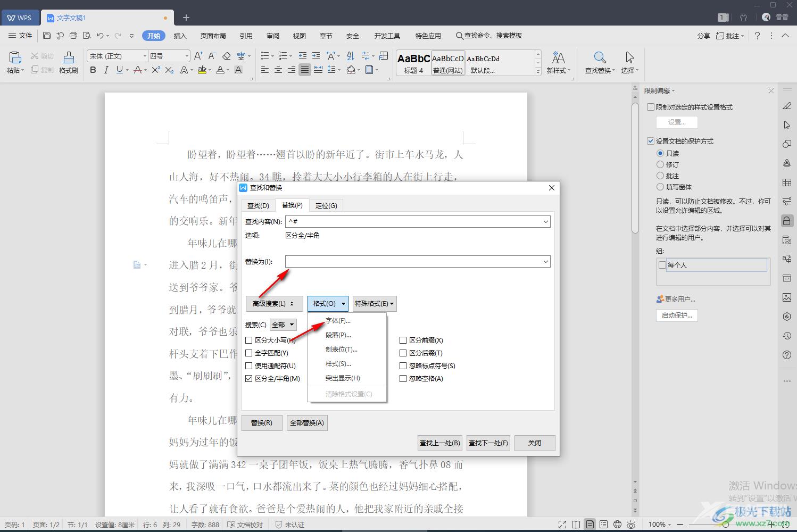Apply Superscript formatting
Screen dimensions: 797x532
click(x=156, y=70)
